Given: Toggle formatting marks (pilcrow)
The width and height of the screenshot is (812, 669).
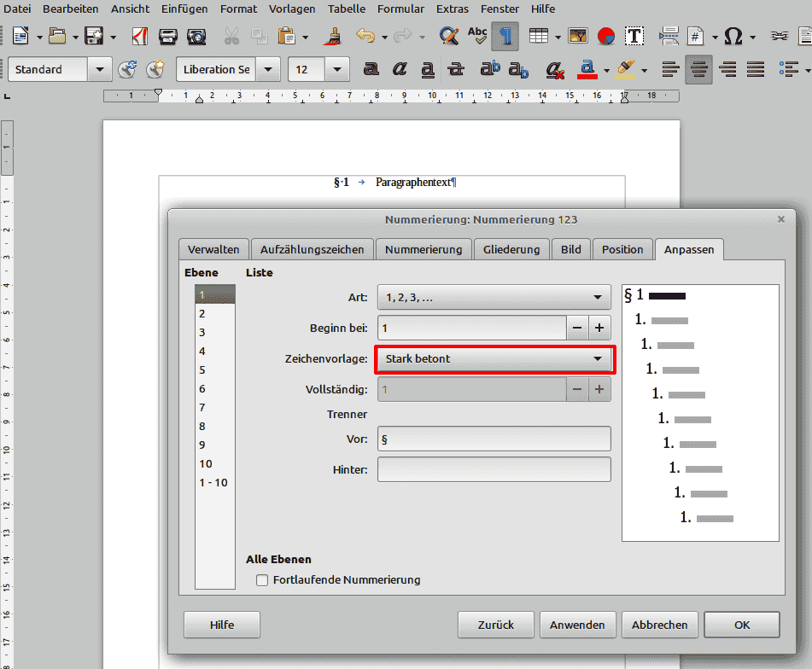Looking at the screenshot, I should [505, 36].
